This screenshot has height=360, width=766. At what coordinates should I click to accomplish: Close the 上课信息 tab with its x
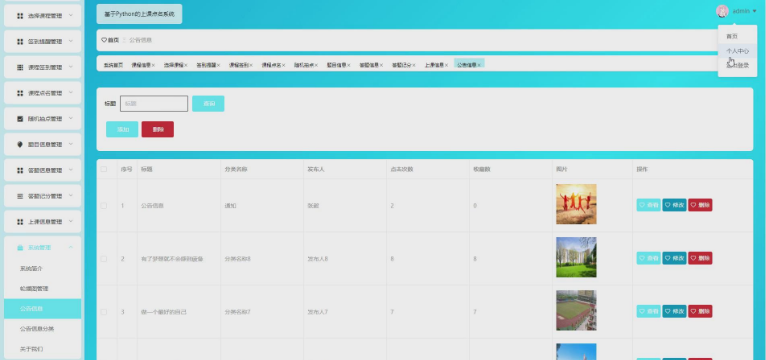pos(447,65)
